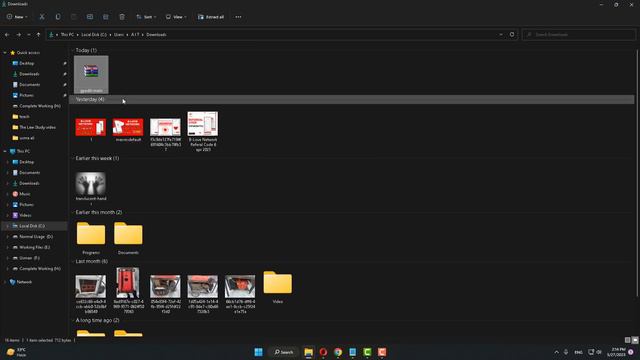Image resolution: width=640 pixels, height=360 pixels.
Task: Select Music in the navigation pane
Action: pyautogui.click(x=24, y=194)
